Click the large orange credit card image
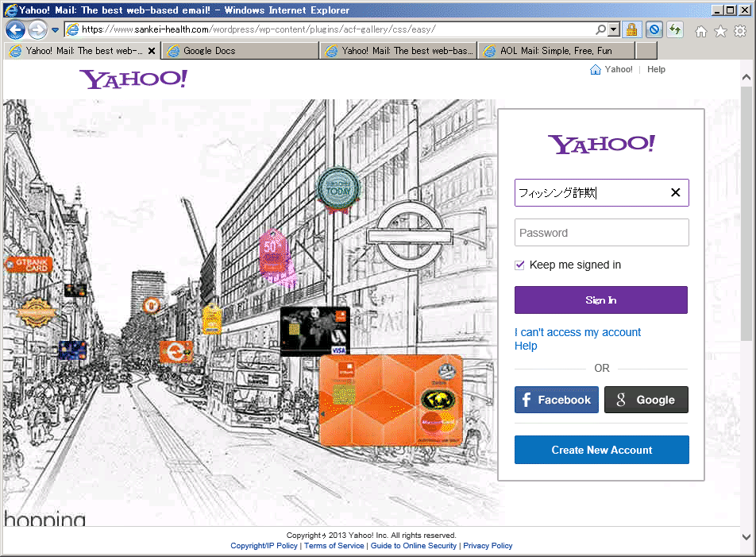This screenshot has width=756, height=557. click(391, 400)
